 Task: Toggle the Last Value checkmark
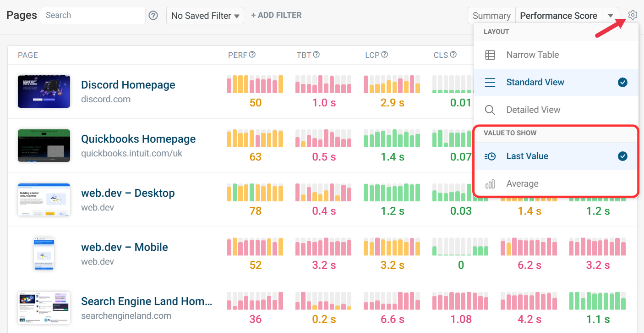point(622,156)
